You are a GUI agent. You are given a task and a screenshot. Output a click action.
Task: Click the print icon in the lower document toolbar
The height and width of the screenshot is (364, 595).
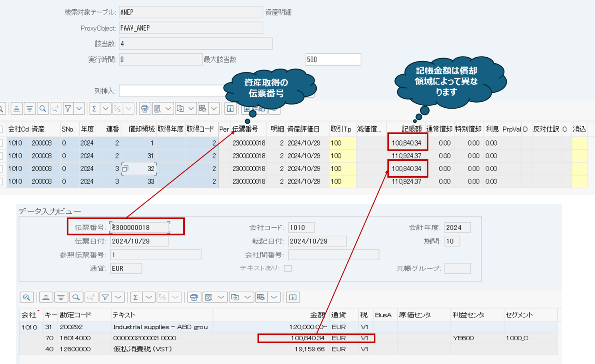(194, 297)
